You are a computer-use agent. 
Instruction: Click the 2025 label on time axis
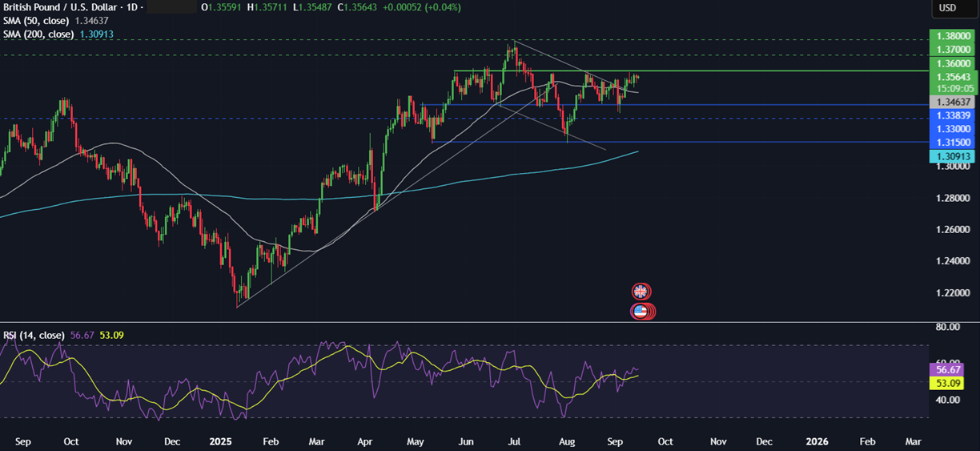219,441
